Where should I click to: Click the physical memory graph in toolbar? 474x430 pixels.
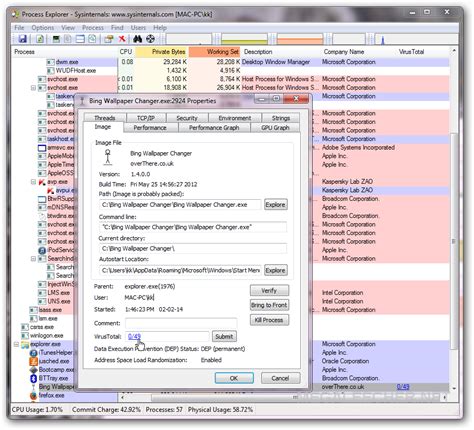point(300,39)
